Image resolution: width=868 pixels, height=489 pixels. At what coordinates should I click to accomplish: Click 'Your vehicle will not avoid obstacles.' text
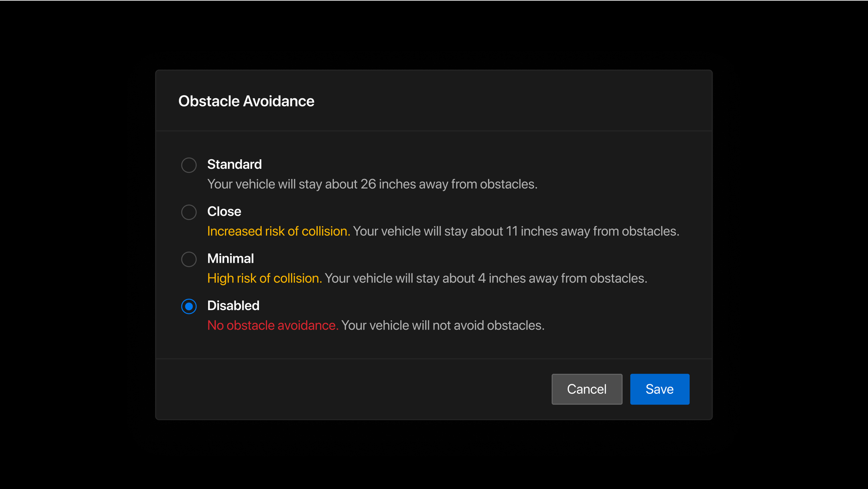tap(443, 325)
